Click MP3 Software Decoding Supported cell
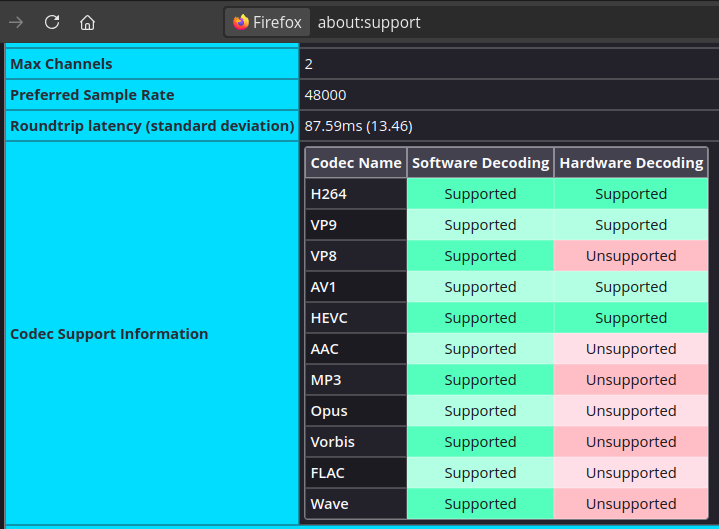The image size is (719, 529). tap(480, 380)
